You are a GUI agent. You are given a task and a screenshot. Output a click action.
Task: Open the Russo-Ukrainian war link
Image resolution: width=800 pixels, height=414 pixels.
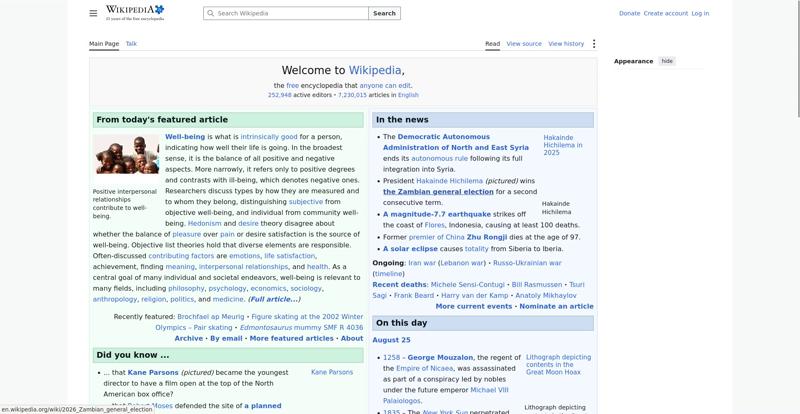point(527,263)
